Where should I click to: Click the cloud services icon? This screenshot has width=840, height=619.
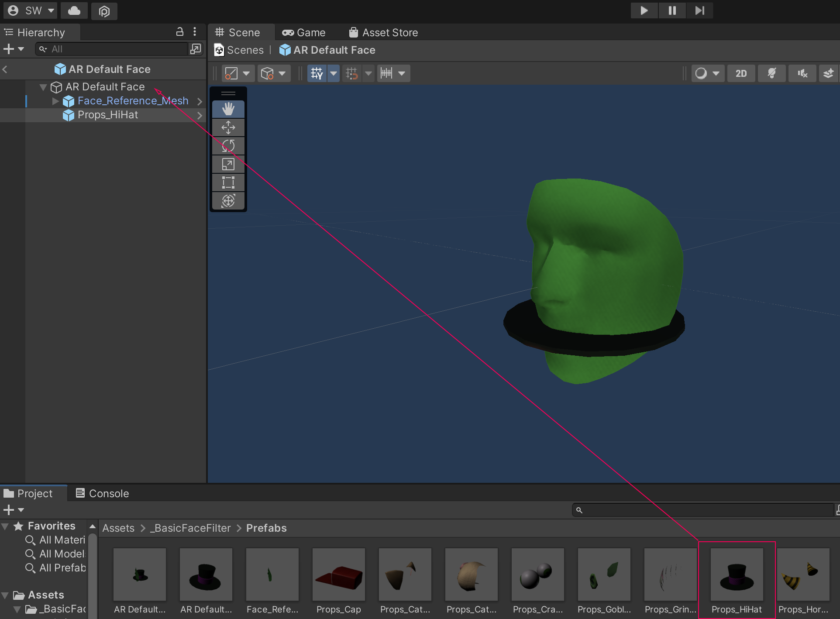coord(74,10)
